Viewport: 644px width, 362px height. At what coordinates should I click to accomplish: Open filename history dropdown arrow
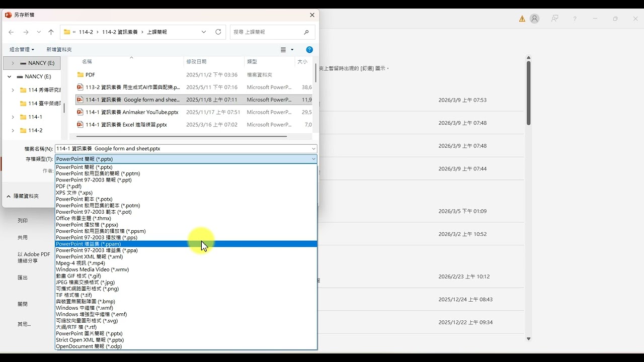pyautogui.click(x=313, y=149)
